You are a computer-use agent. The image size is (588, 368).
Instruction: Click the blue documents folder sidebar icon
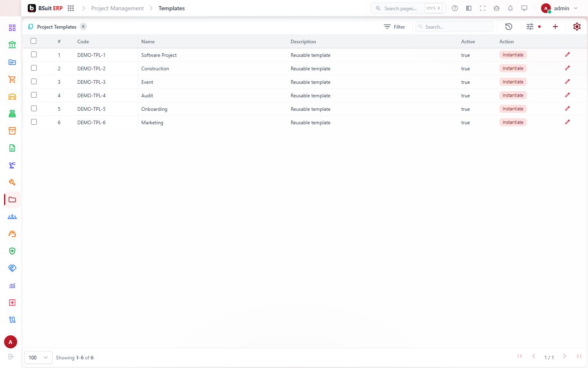[x=12, y=62]
